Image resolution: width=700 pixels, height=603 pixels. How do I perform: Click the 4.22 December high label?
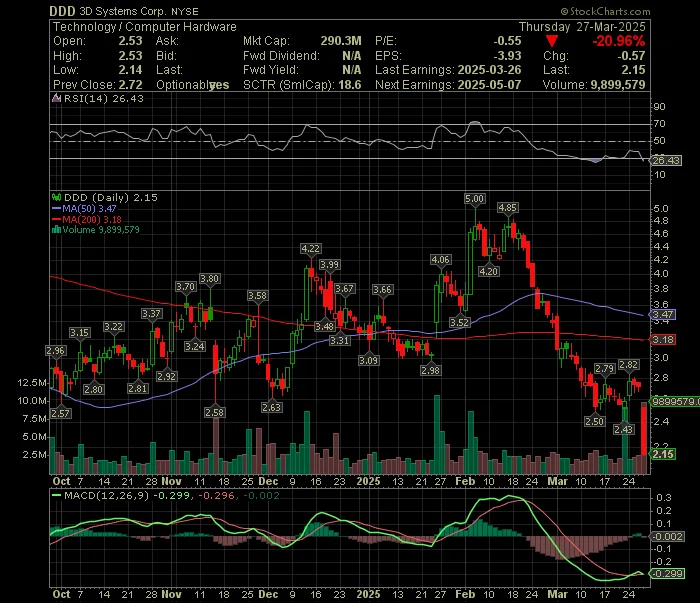[x=311, y=249]
